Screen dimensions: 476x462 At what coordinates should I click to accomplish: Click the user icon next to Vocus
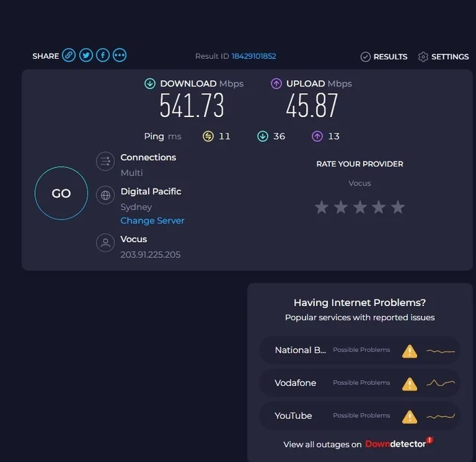[x=105, y=243]
